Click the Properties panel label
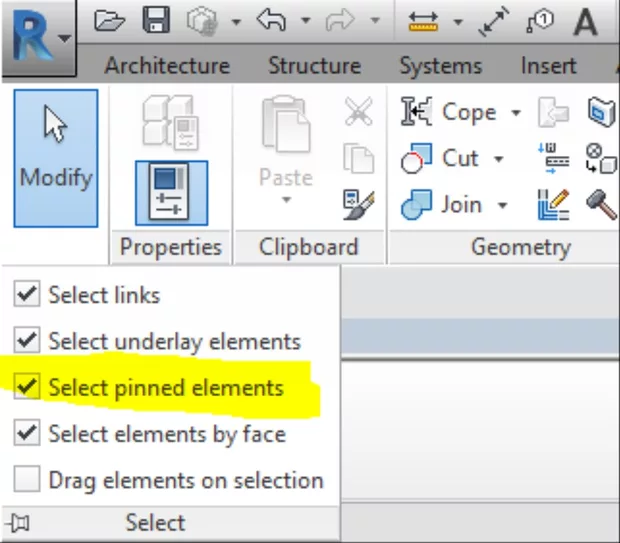620x543 pixels. 171,248
